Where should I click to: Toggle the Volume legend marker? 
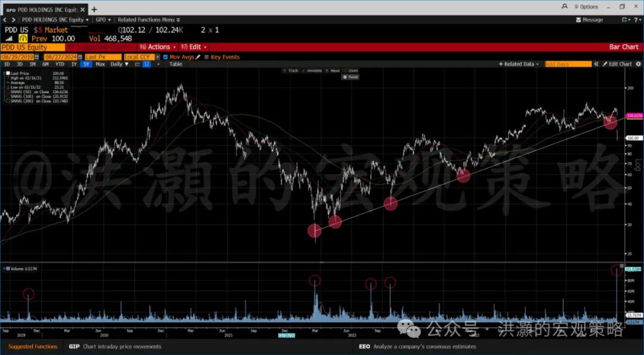pyautogui.click(x=8, y=268)
